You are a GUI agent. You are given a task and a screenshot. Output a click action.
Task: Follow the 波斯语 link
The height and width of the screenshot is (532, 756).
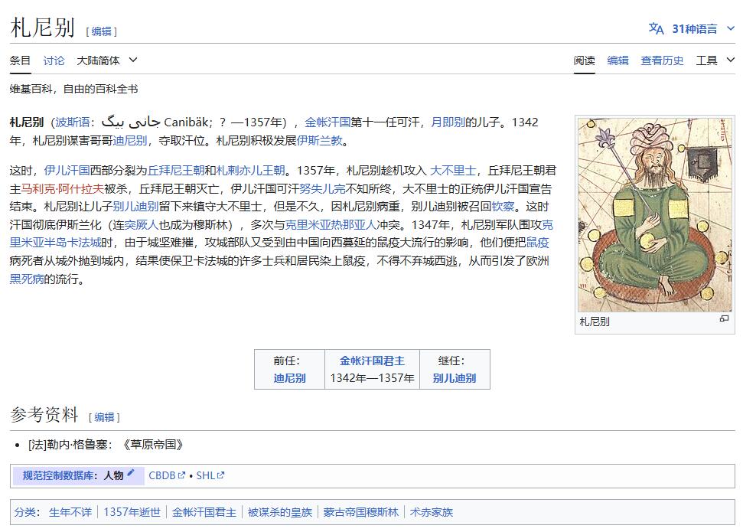click(73, 122)
